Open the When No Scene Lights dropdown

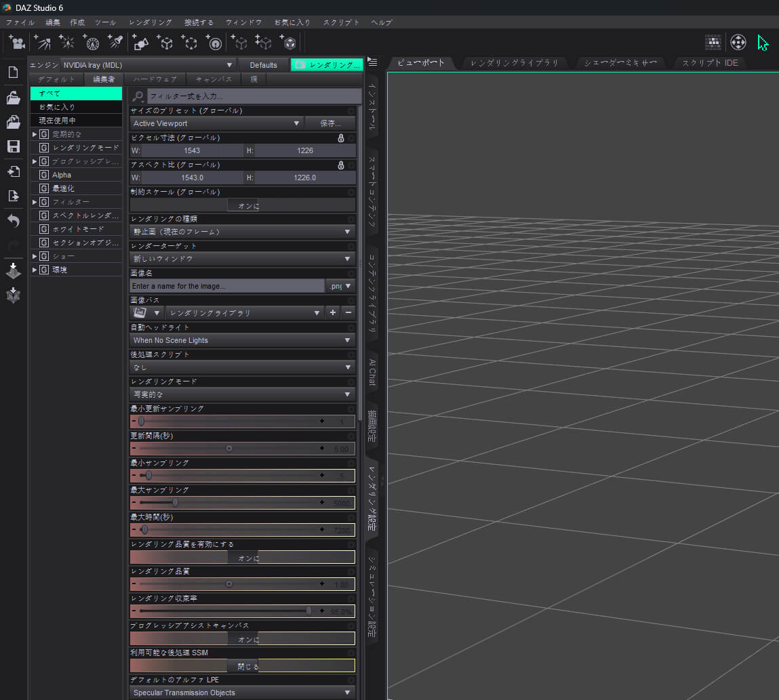243,341
